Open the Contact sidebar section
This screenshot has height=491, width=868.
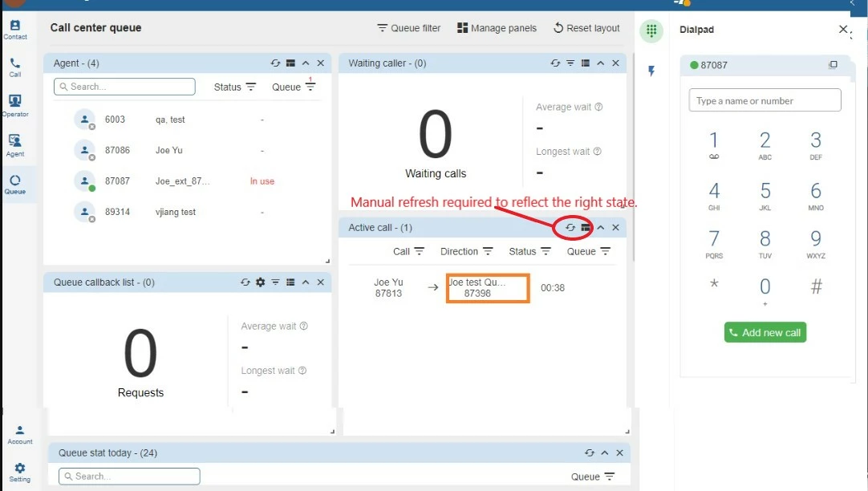click(x=15, y=30)
